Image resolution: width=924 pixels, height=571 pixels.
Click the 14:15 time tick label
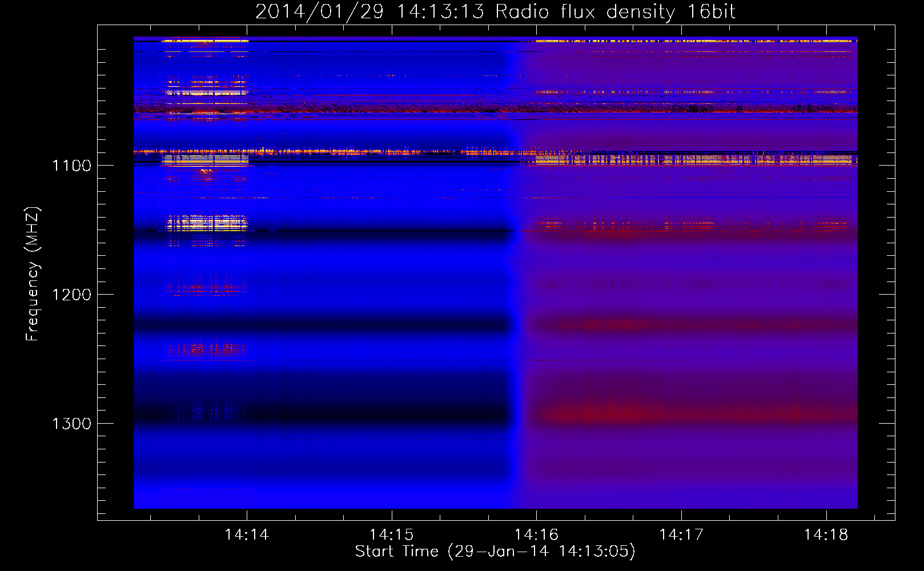pos(391,534)
